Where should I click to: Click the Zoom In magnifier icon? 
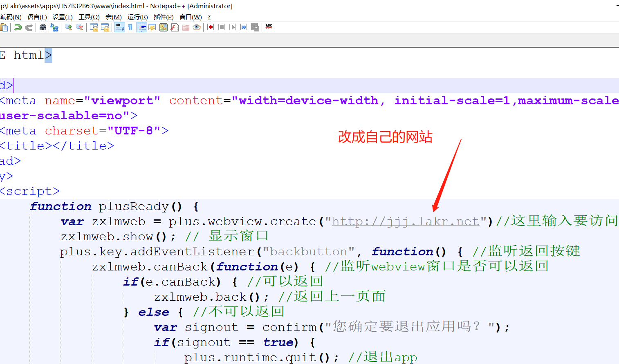(68, 27)
